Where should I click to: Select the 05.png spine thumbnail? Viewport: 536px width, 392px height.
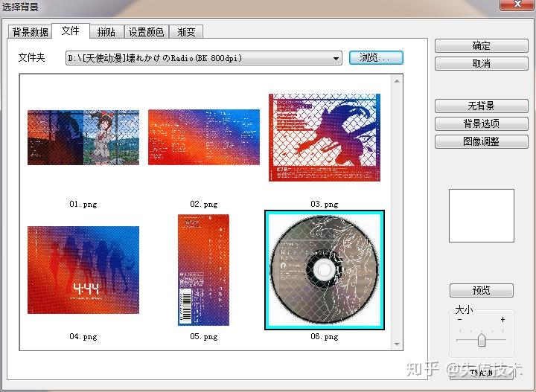204,270
